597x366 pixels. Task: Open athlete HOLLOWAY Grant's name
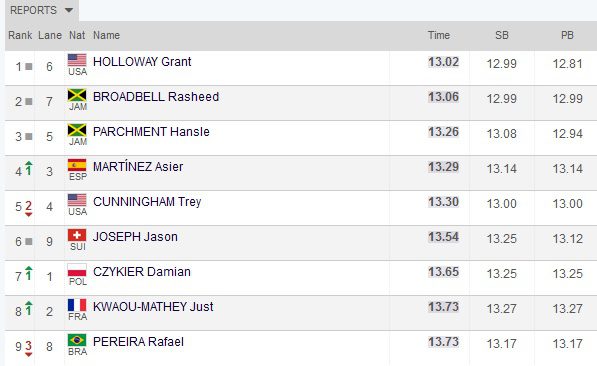(142, 62)
